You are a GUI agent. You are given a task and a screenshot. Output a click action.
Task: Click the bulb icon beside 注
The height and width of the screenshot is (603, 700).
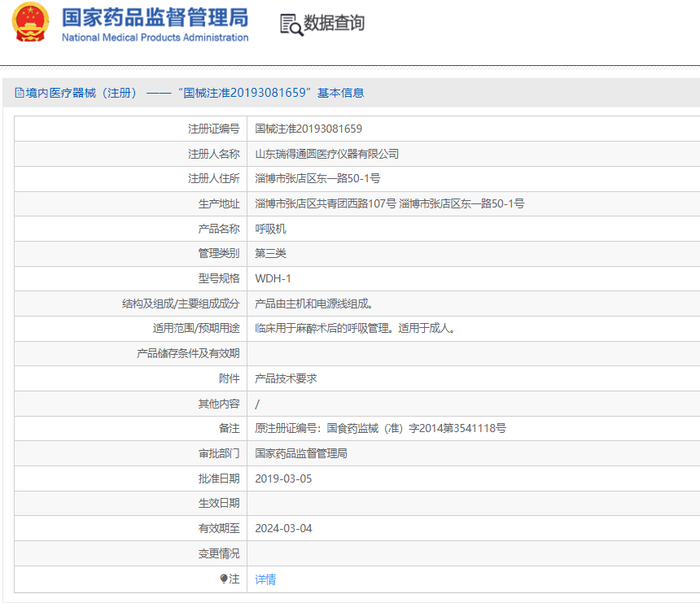coord(224,579)
